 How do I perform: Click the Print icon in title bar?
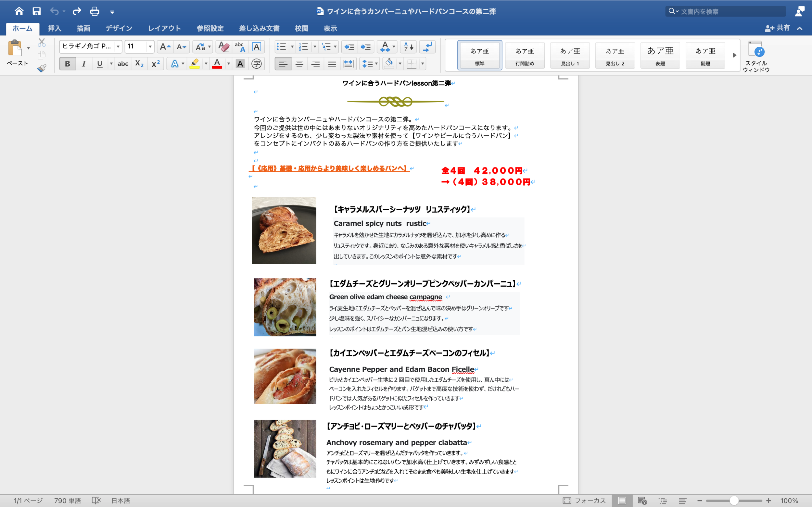click(95, 11)
